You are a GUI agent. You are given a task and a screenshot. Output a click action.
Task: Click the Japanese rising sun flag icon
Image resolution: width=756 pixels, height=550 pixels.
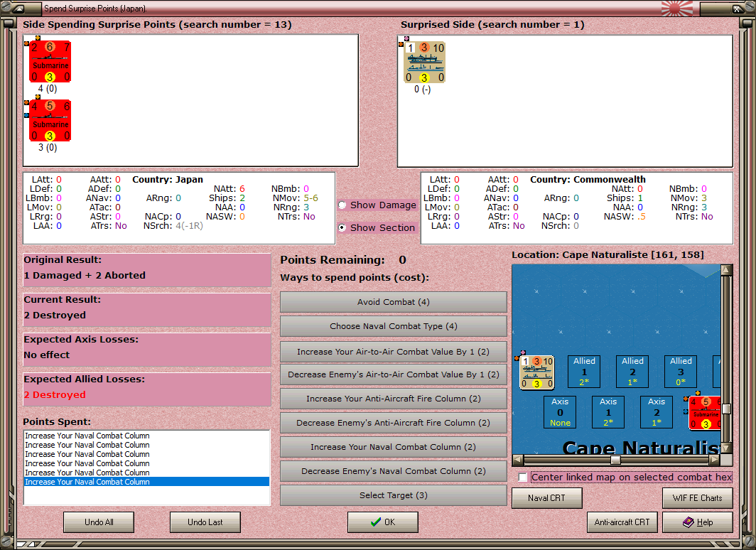[677, 9]
